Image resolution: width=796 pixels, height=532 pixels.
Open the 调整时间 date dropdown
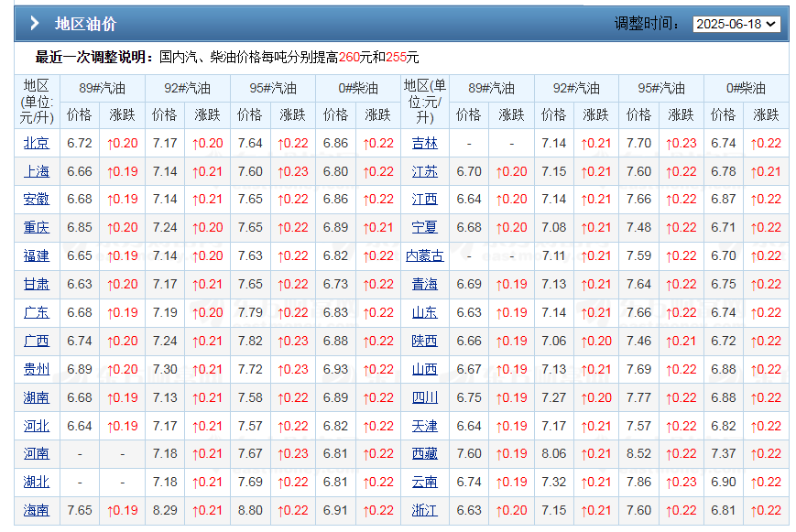point(736,24)
